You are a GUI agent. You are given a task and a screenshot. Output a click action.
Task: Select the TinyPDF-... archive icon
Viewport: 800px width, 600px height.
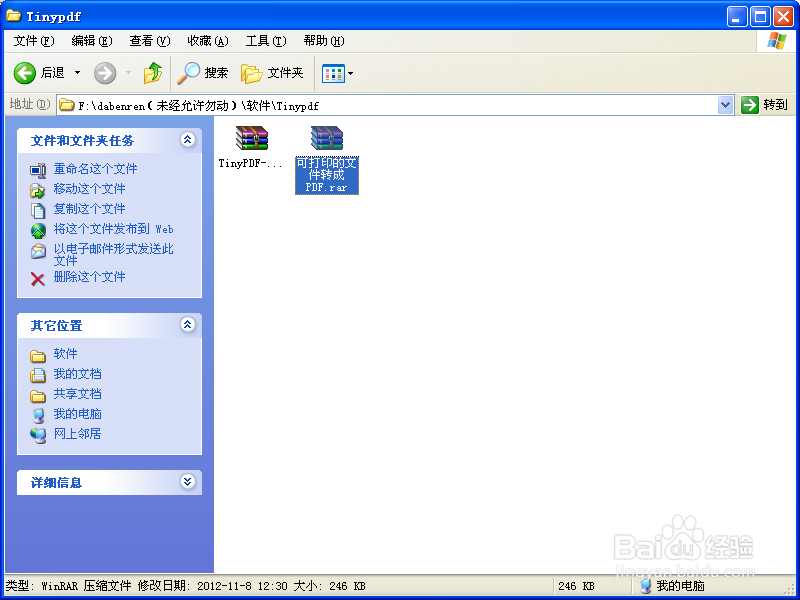252,138
